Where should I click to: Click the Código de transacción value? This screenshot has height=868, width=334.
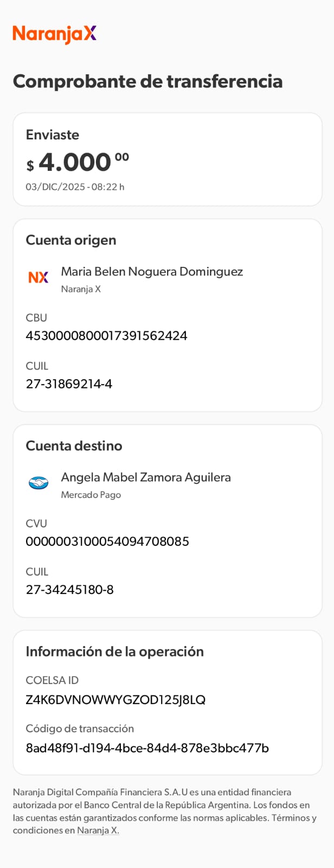[147, 748]
